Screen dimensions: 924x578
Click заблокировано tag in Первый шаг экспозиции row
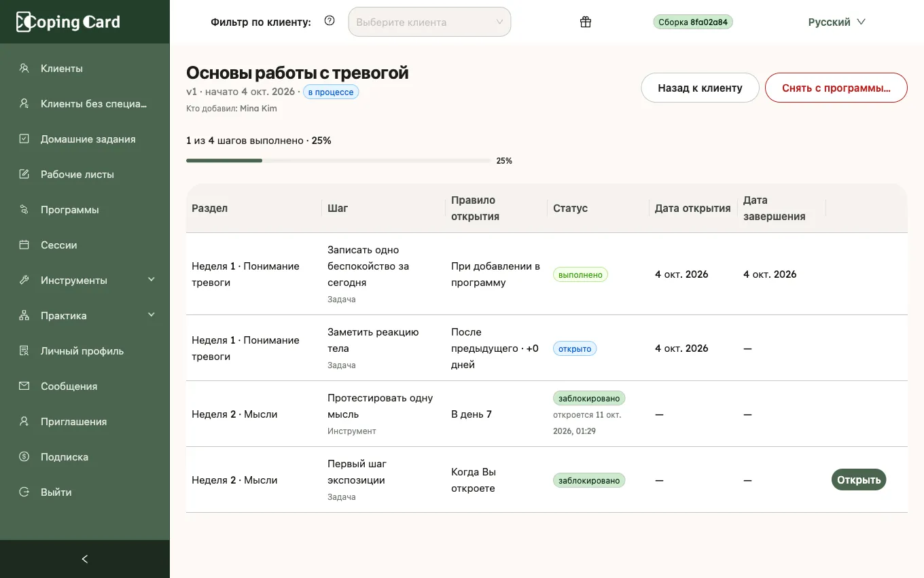click(x=589, y=480)
